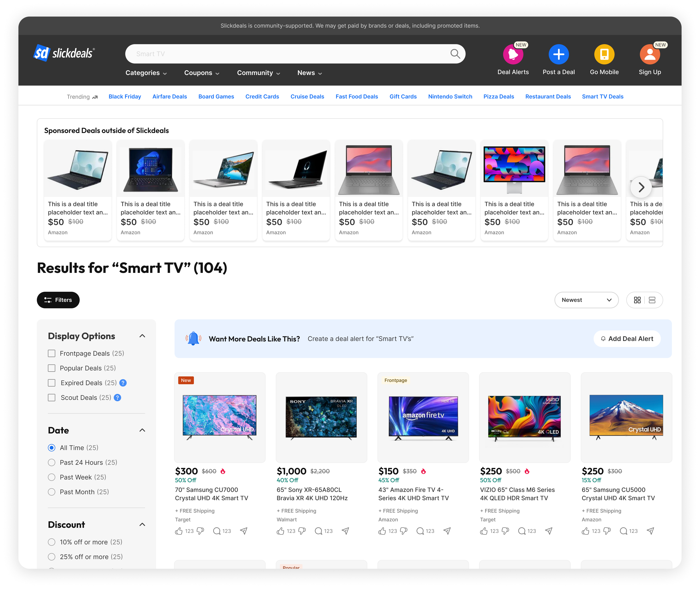Click the Sign Up profile icon
700x589 pixels.
pyautogui.click(x=650, y=55)
